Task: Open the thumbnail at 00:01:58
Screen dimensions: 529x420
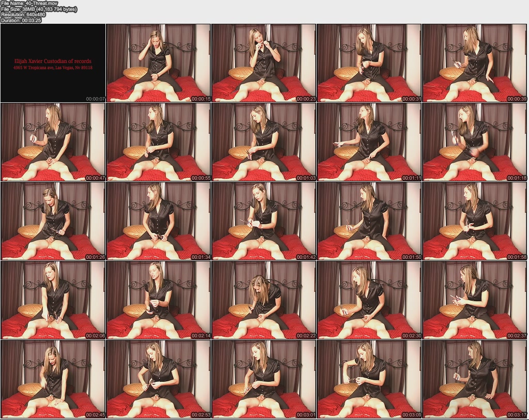Action: click(474, 221)
